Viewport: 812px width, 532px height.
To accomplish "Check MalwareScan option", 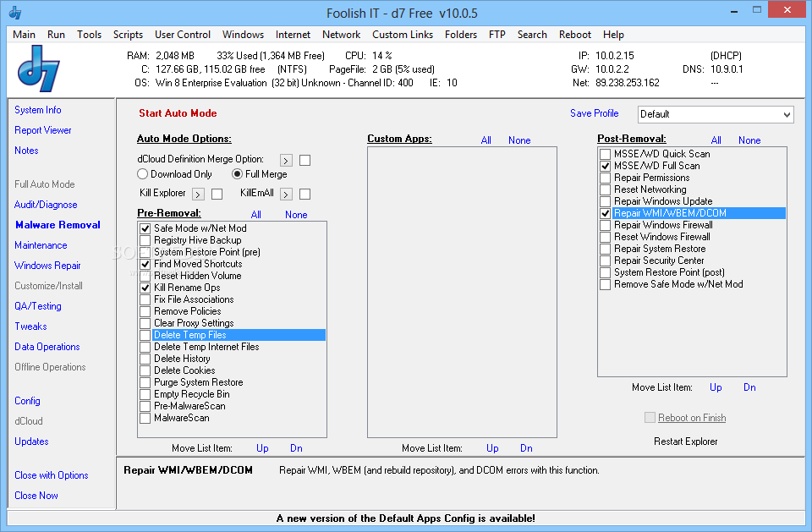I will pos(145,418).
